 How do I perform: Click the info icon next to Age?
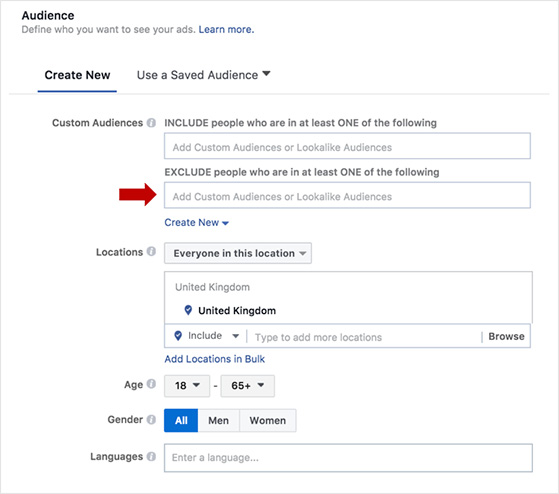click(151, 384)
